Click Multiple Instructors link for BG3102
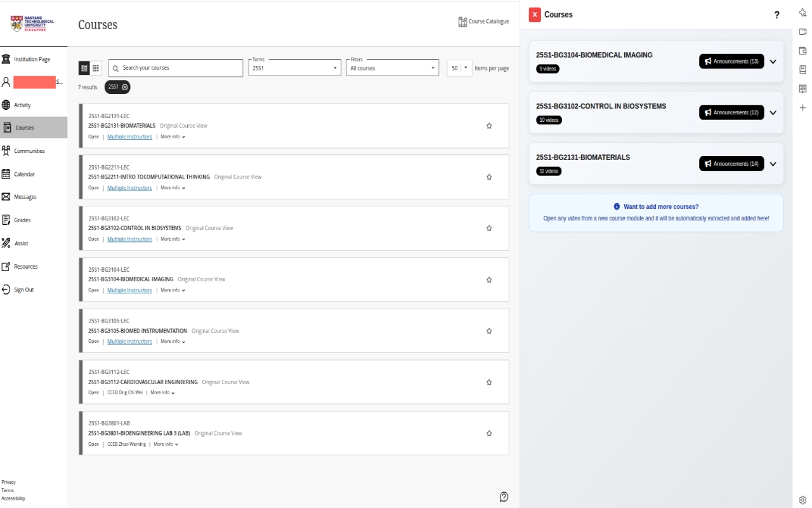 point(129,239)
